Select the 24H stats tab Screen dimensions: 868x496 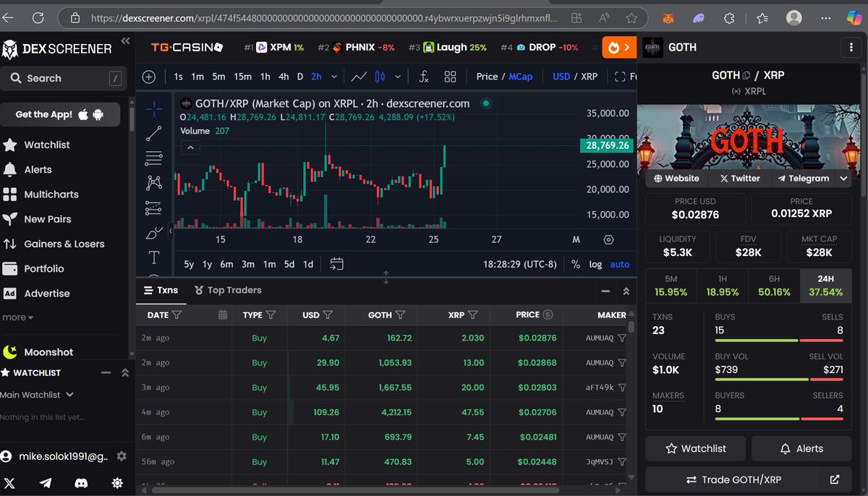click(x=825, y=286)
